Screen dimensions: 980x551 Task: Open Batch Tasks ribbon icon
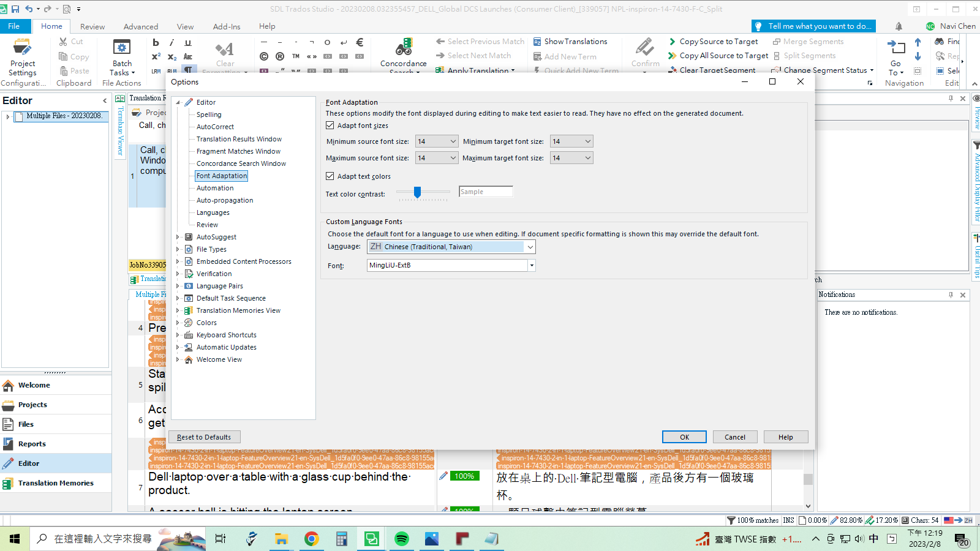pos(122,57)
